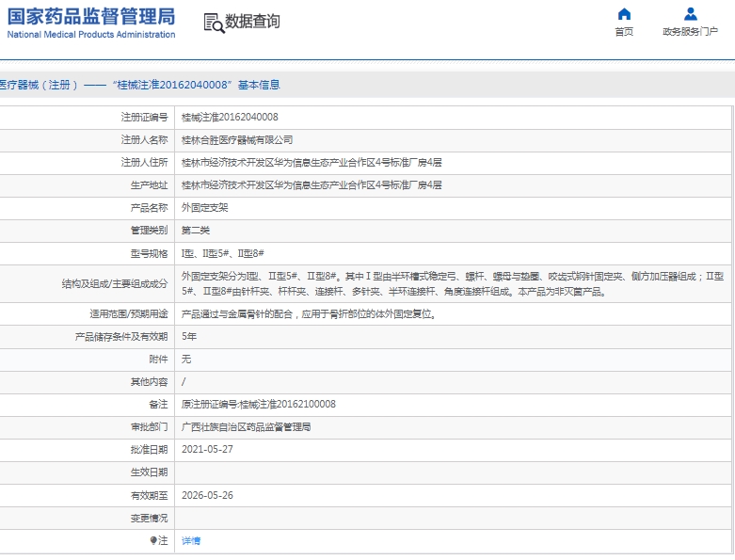Click the 生效日期 row label

pyautogui.click(x=149, y=472)
